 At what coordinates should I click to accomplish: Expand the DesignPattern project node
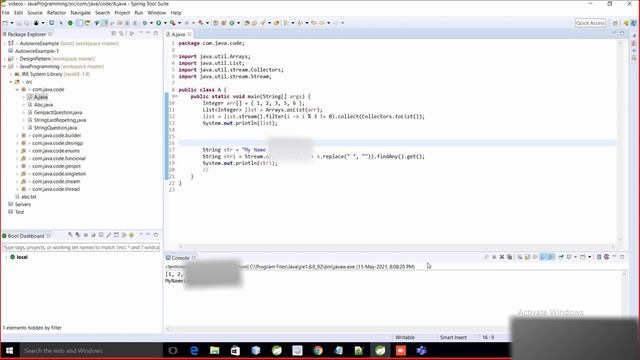pos(4,59)
